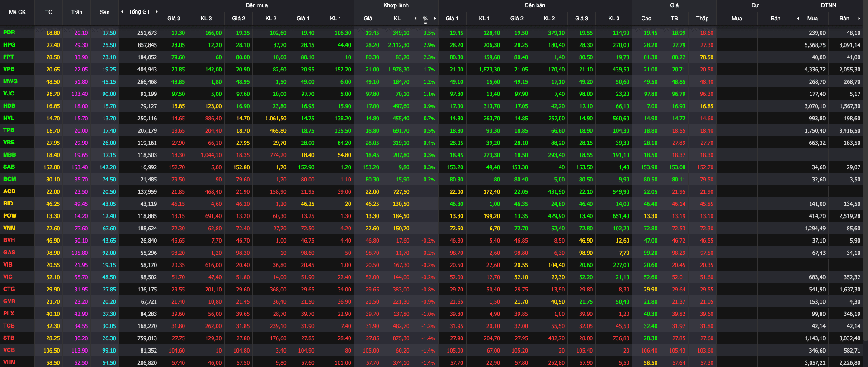Open the VIC stock symbol
868x367 pixels.
pyautogui.click(x=8, y=277)
